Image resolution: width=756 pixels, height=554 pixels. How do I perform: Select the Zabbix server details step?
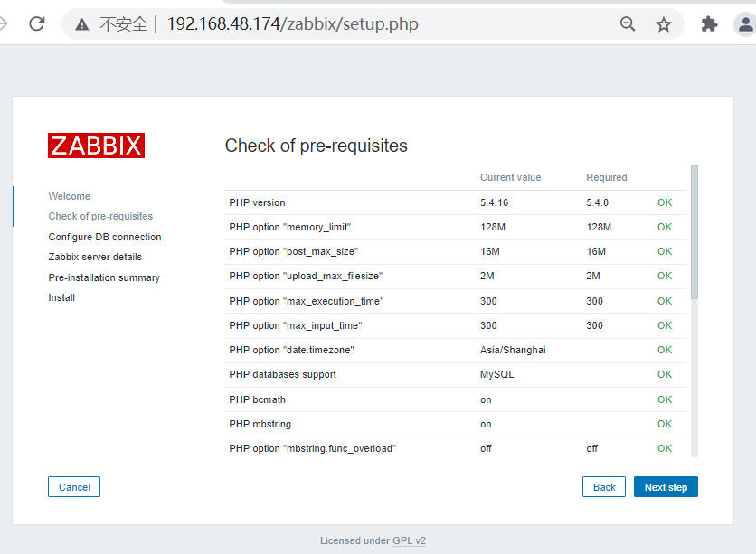pos(95,257)
